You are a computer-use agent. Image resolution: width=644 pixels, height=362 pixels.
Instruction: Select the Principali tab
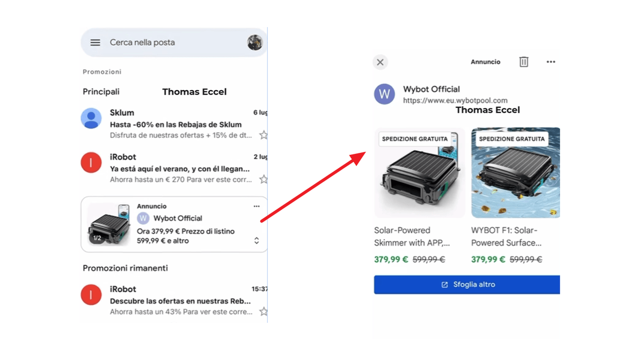point(101,91)
